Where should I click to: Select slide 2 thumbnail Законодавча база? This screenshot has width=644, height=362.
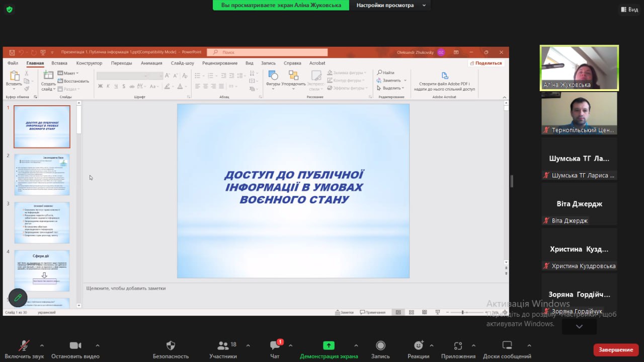[x=42, y=175]
